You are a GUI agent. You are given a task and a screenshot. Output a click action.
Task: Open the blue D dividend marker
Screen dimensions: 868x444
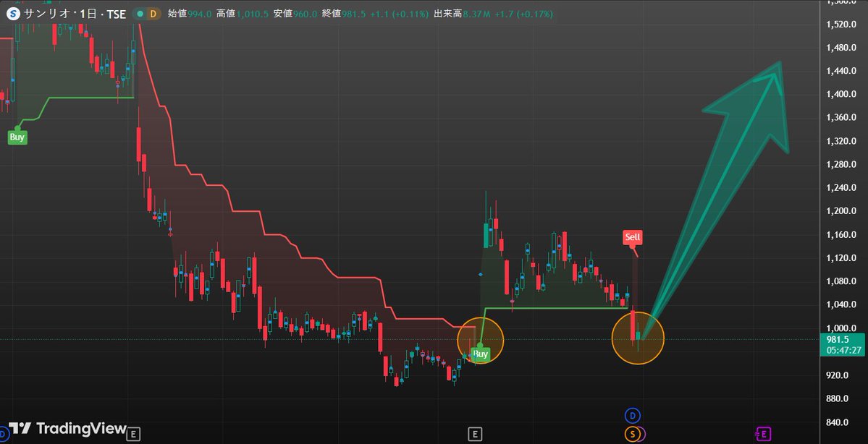[x=632, y=414]
